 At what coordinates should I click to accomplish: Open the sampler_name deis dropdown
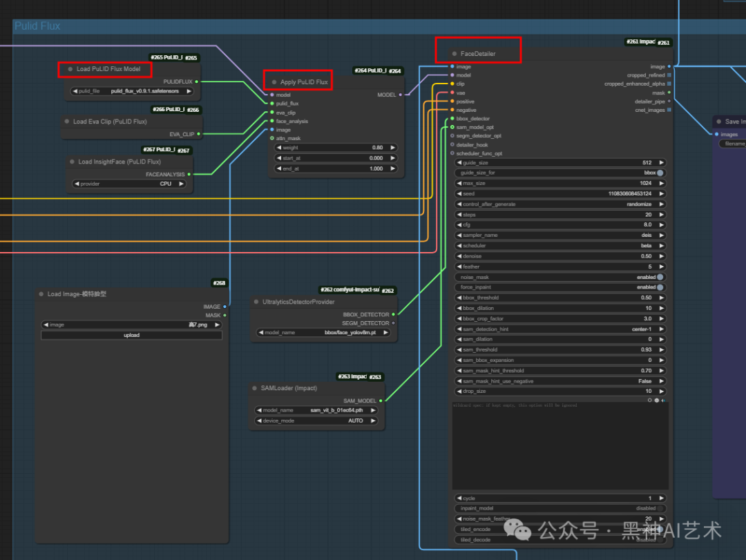[560, 235]
